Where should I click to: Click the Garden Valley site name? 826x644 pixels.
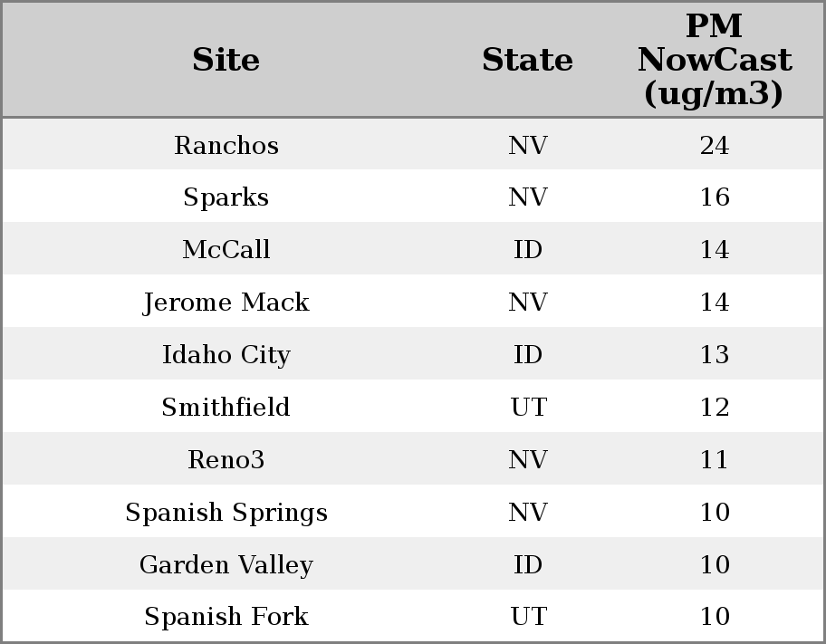coord(226,565)
